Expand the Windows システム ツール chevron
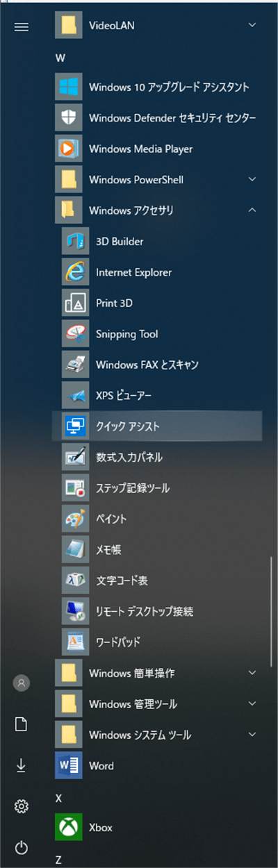Screen dimensions: 278x868 [252, 734]
